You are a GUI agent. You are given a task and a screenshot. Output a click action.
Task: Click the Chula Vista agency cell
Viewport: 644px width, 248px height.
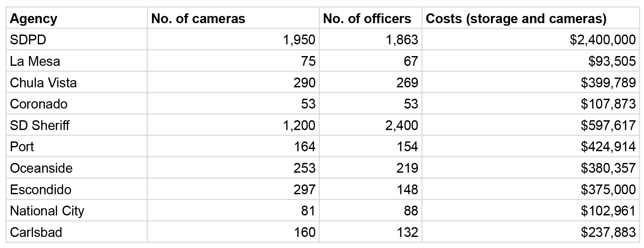76,82
